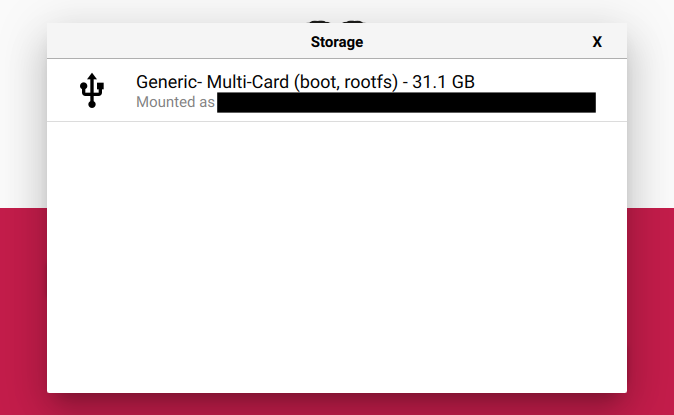
Task: Click the "Mounted as" subtitle text
Action: point(175,102)
